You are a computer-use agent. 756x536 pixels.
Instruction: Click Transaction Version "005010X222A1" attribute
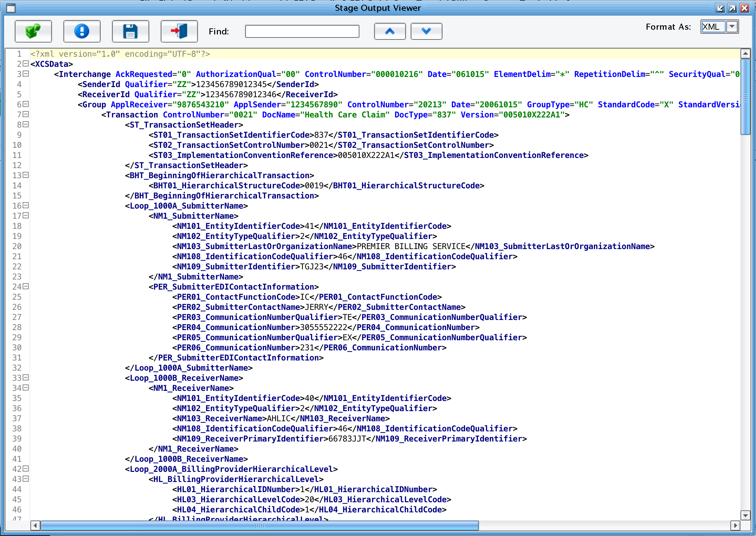coord(513,115)
